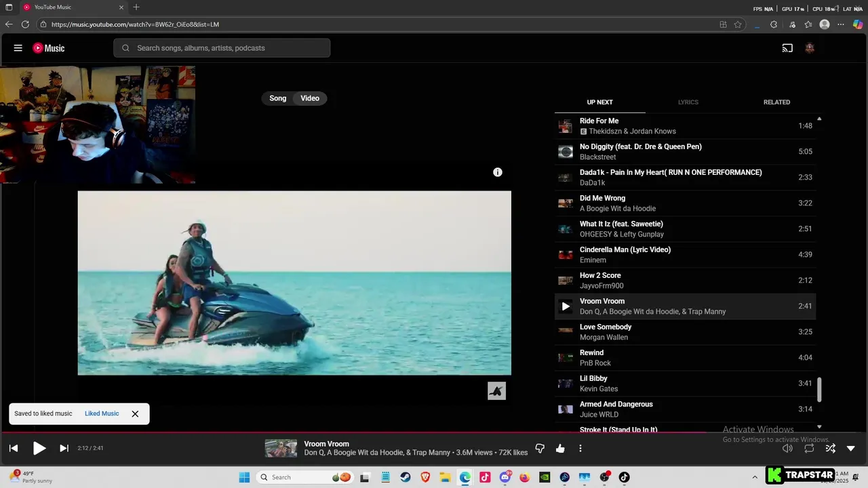Select What It Iz (feat. Saweetie)
Screen dimensions: 868x488
(x=685, y=229)
